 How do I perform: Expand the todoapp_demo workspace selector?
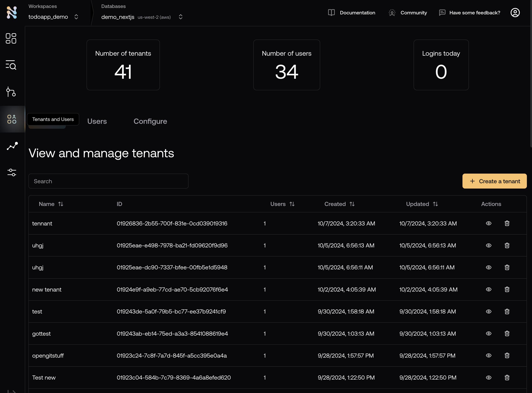pyautogui.click(x=76, y=17)
